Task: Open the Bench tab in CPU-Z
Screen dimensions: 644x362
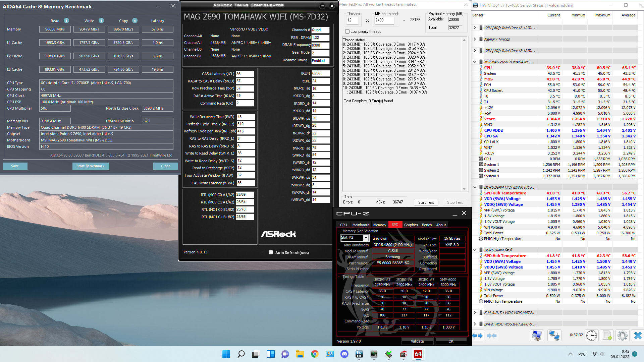Action: [x=427, y=225]
